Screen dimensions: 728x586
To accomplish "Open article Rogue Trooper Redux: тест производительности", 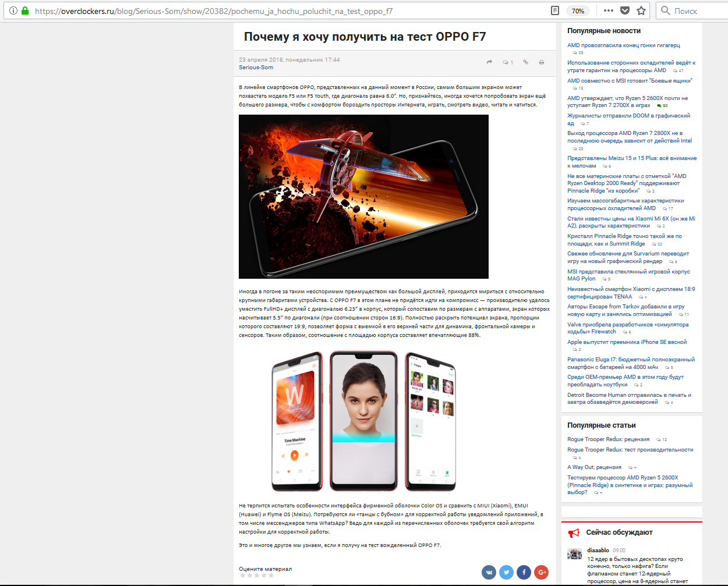I will 630,449.
